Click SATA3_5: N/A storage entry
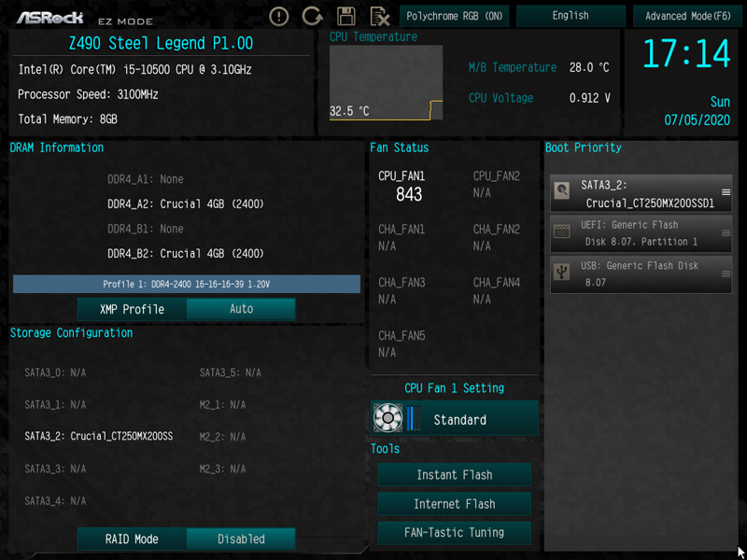 (230, 372)
